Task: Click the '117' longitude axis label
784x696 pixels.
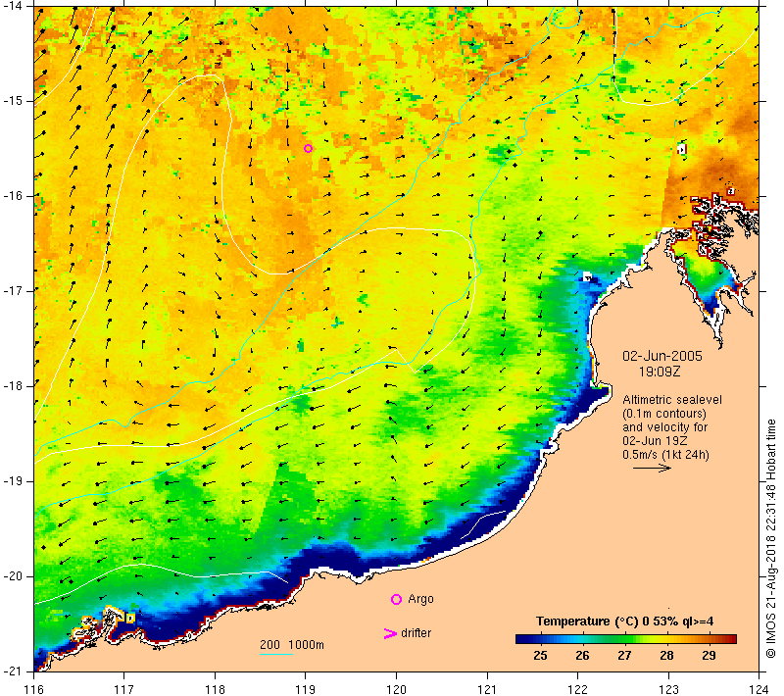Action: click(124, 689)
